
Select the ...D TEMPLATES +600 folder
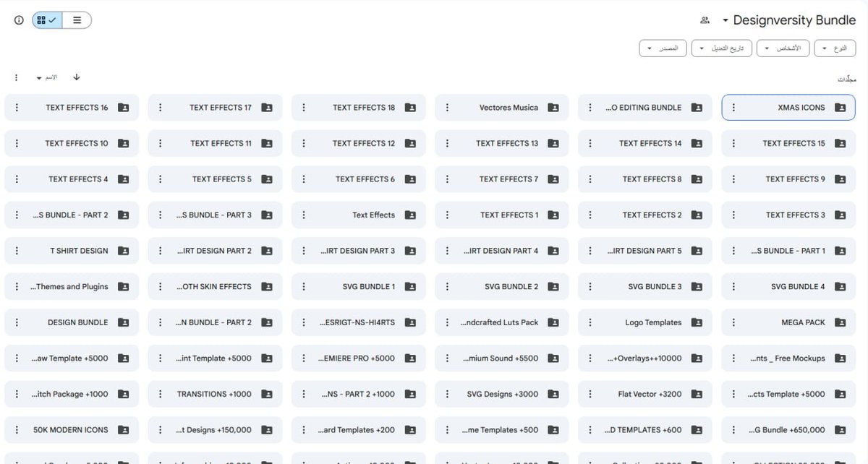coord(645,430)
